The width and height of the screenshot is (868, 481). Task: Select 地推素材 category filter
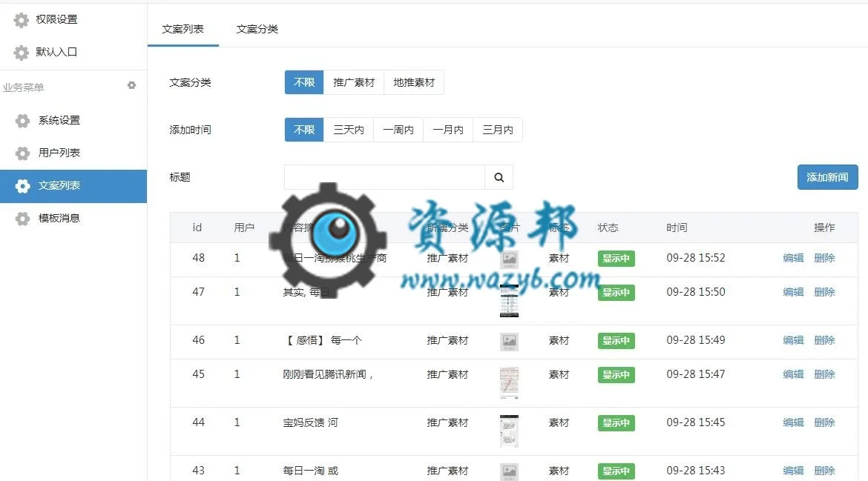[x=414, y=82]
